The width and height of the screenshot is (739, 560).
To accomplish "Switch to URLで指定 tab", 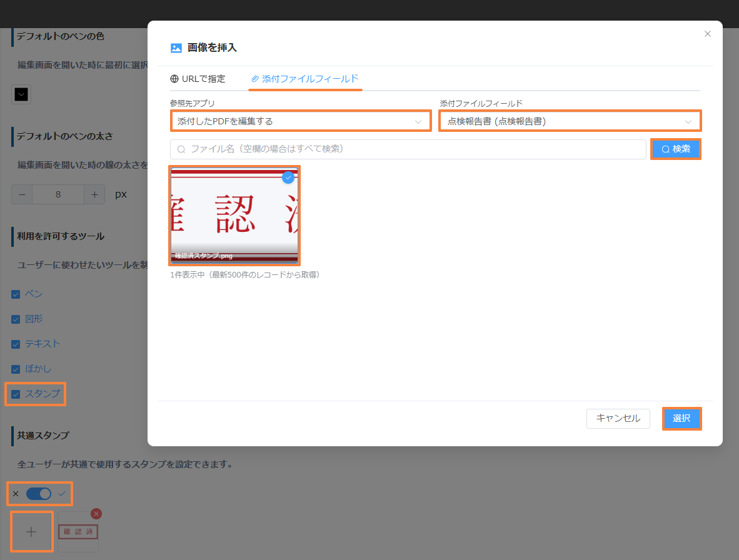I will tap(198, 79).
